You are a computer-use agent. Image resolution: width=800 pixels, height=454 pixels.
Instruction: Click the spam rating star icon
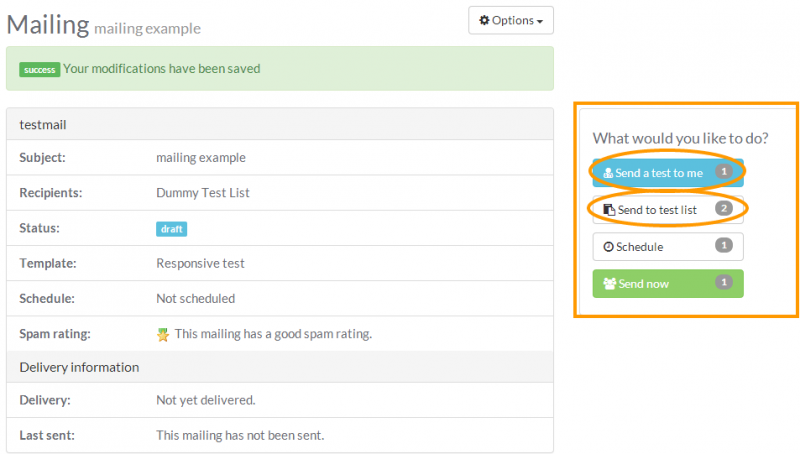[x=163, y=334]
